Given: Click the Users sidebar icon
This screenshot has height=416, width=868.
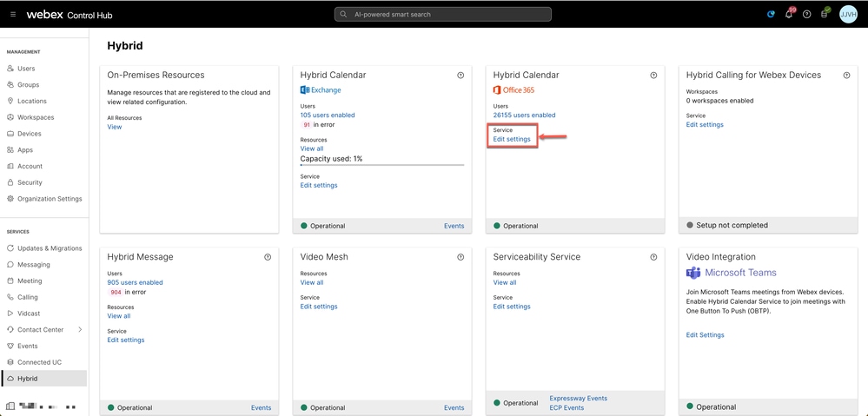Looking at the screenshot, I should pos(10,69).
